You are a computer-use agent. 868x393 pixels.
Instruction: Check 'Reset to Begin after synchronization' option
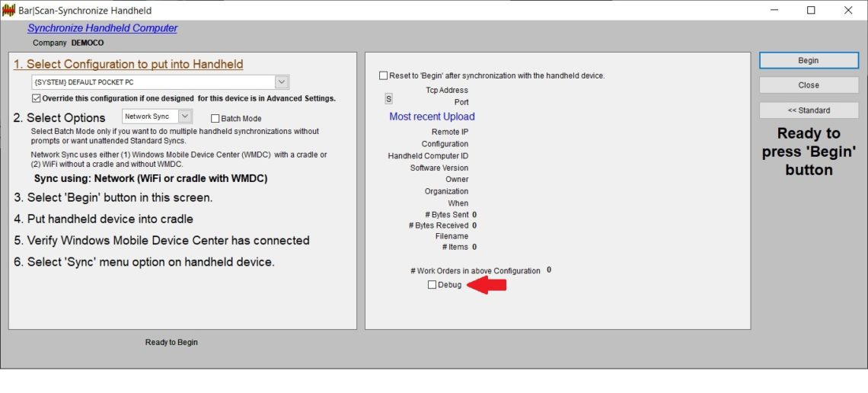pos(383,75)
